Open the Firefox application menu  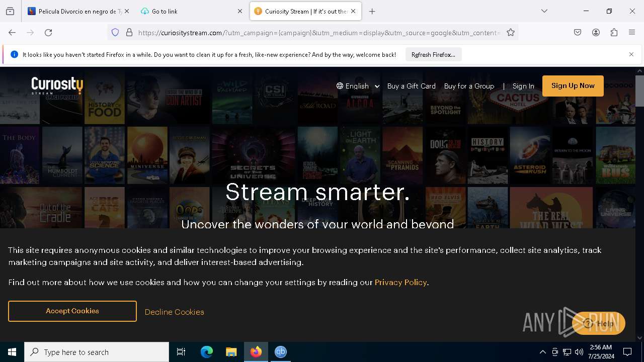coord(632,33)
